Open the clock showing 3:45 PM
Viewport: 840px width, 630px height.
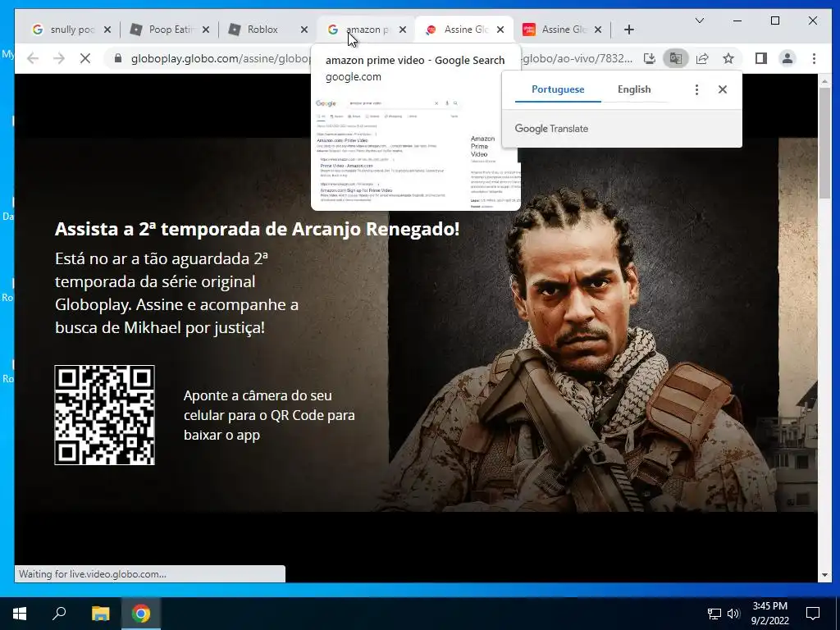(769, 614)
